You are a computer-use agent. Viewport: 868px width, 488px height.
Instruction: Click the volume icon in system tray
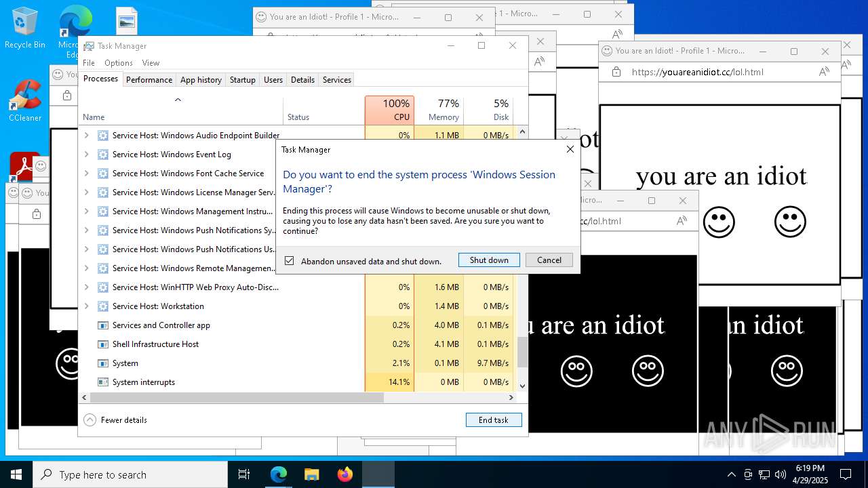click(x=781, y=474)
